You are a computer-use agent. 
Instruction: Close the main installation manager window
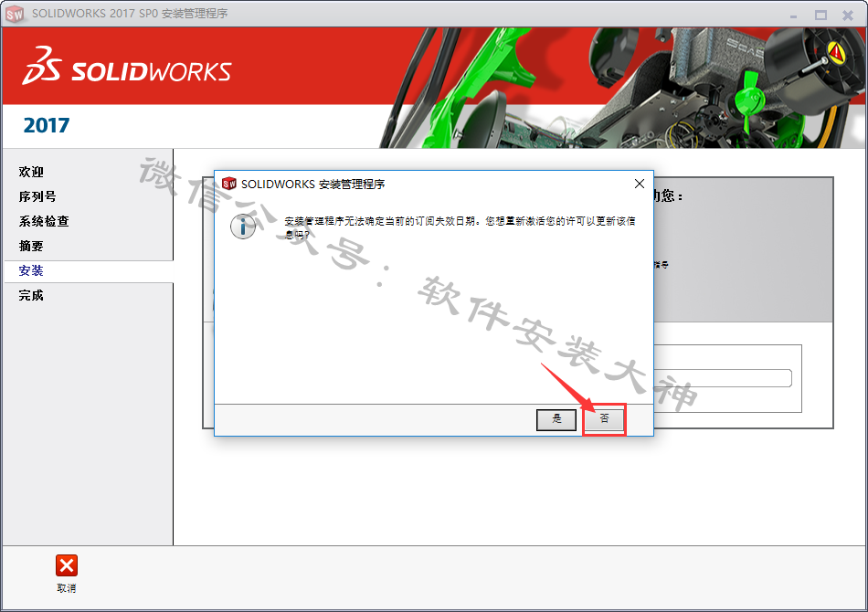(x=848, y=15)
